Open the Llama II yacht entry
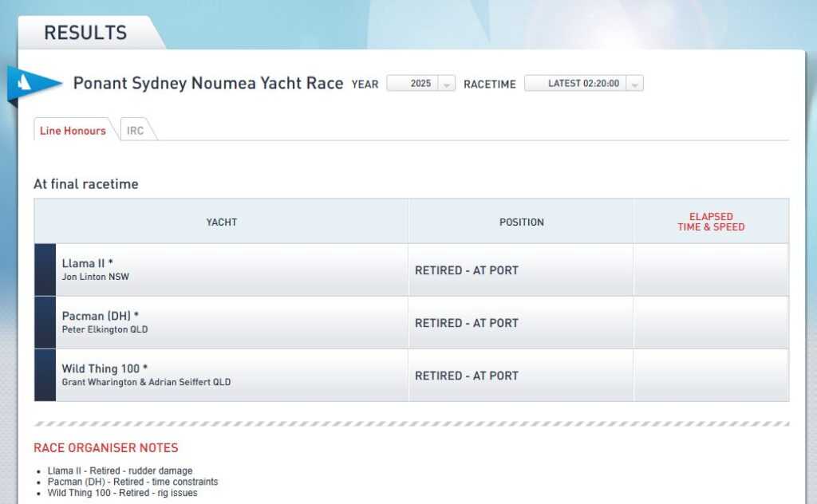This screenshot has width=817, height=504. coord(88,263)
